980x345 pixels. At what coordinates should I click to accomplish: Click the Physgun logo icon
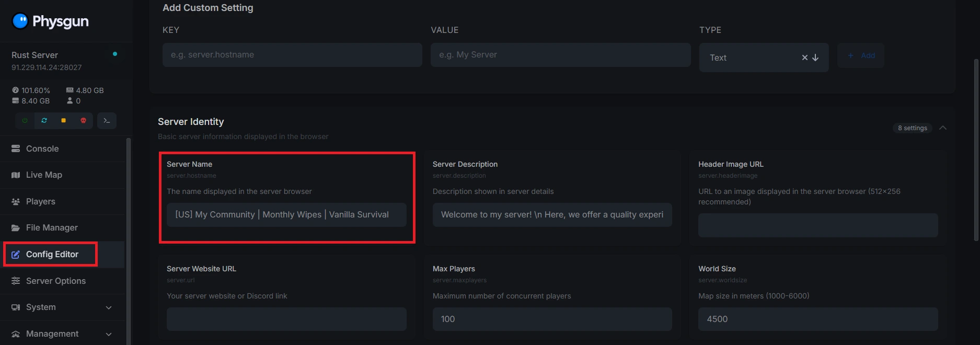coord(20,21)
